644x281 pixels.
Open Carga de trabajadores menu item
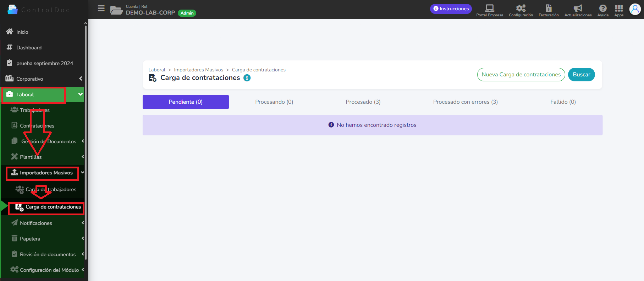coord(51,189)
